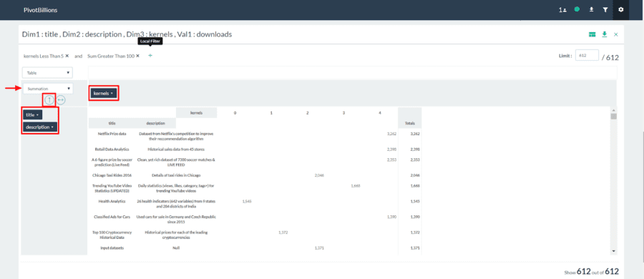
Task: Click the green status indicator dot
Action: coord(577,9)
